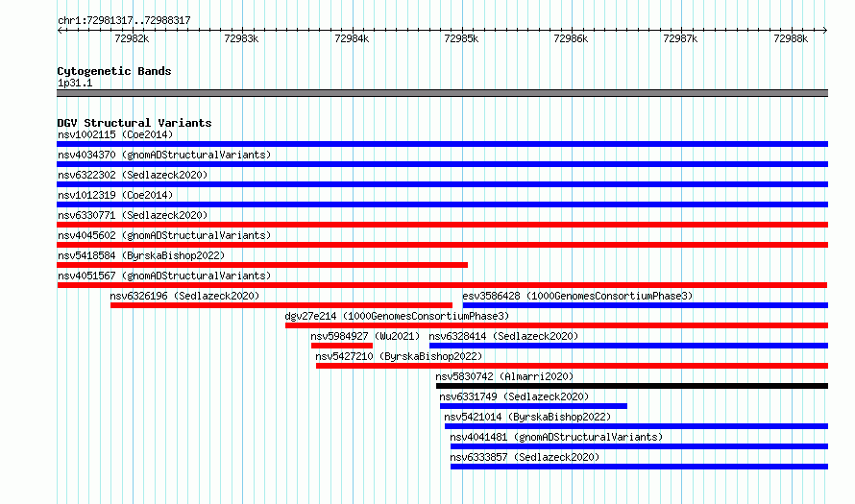Select the blue bar under nsv1012319
Screen dimensions: 855x504
[442, 204]
